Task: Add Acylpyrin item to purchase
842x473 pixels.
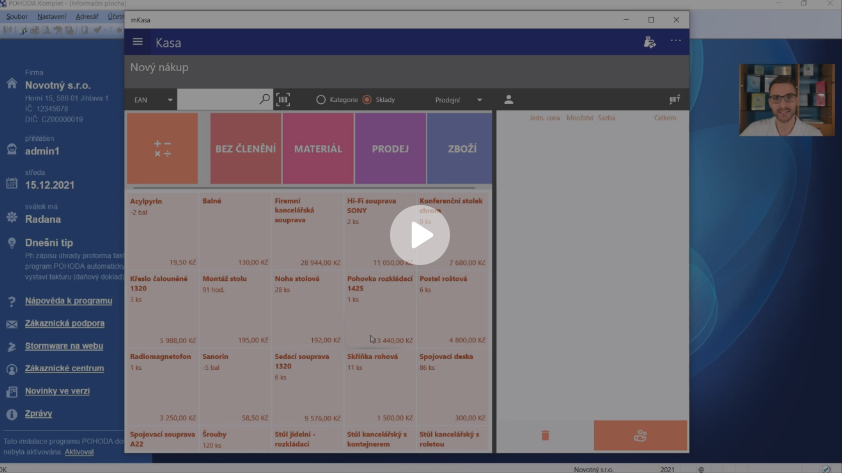Action: (x=162, y=232)
